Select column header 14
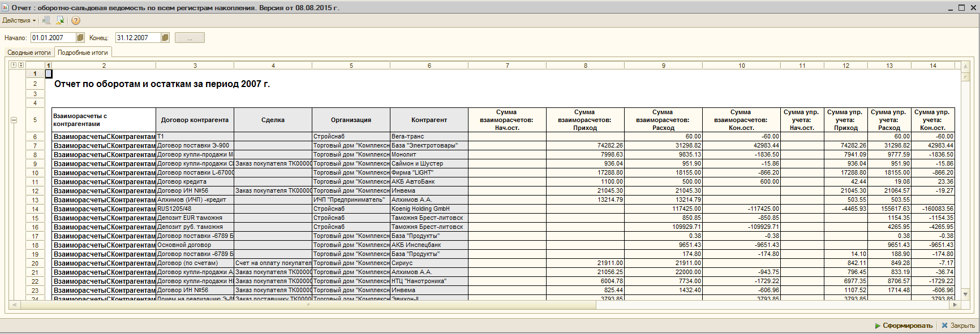Viewport: 980px width, 334px height. coord(933,66)
